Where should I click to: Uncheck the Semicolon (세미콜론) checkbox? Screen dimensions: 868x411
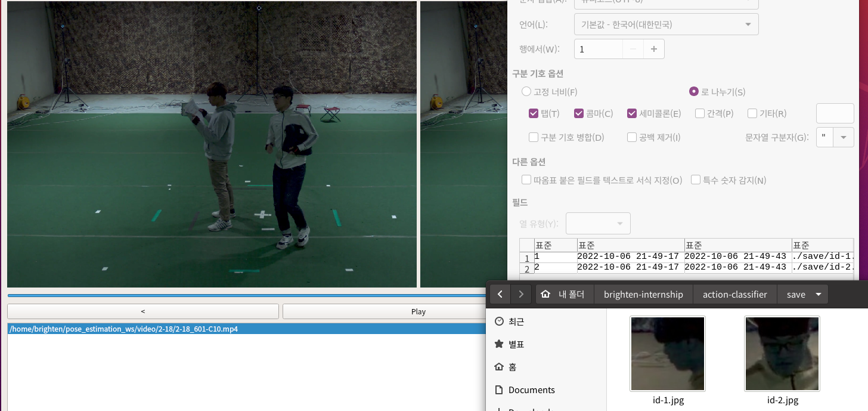click(x=633, y=113)
